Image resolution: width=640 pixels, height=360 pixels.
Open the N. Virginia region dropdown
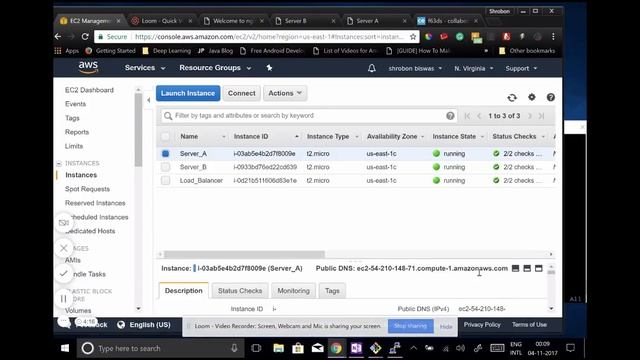[473, 68]
